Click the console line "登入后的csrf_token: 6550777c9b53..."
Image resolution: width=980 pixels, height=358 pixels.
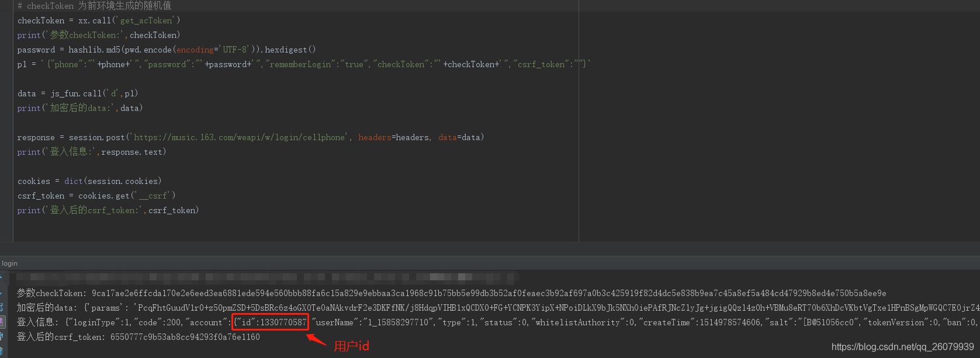[x=138, y=337]
